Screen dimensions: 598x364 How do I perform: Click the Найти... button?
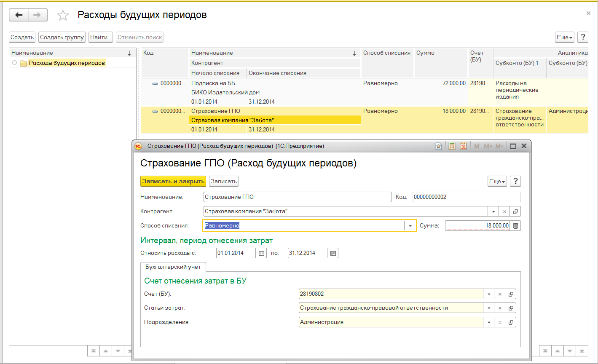pos(101,37)
